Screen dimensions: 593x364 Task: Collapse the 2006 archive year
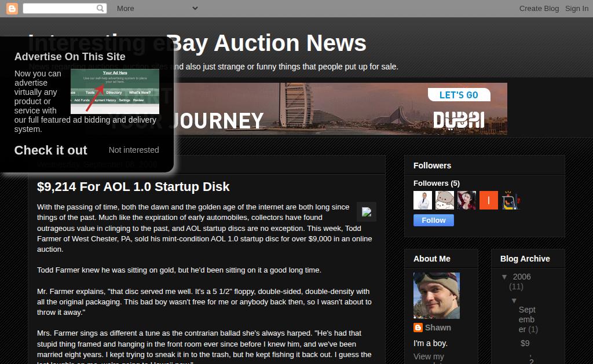pos(504,277)
